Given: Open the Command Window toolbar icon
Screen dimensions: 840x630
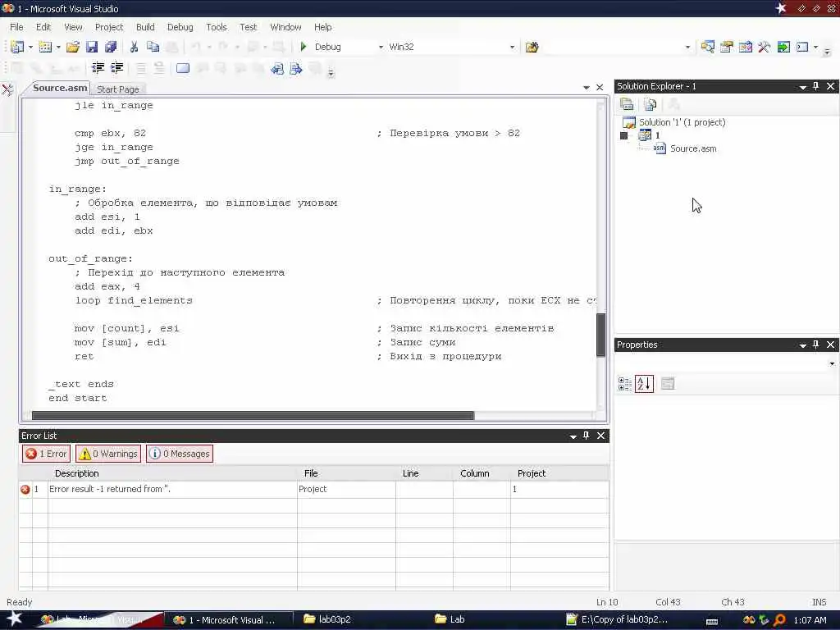Looking at the screenshot, I should pos(802,47).
